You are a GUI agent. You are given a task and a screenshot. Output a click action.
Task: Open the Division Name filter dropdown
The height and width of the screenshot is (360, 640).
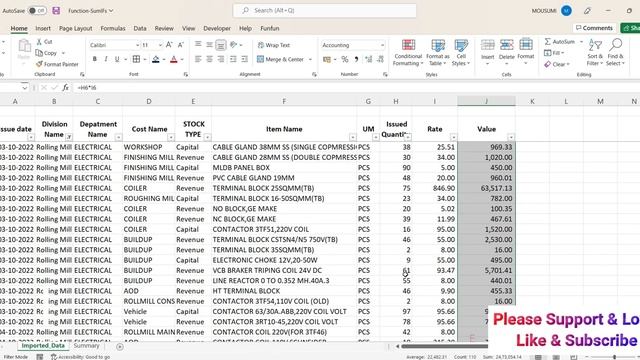(69, 137)
